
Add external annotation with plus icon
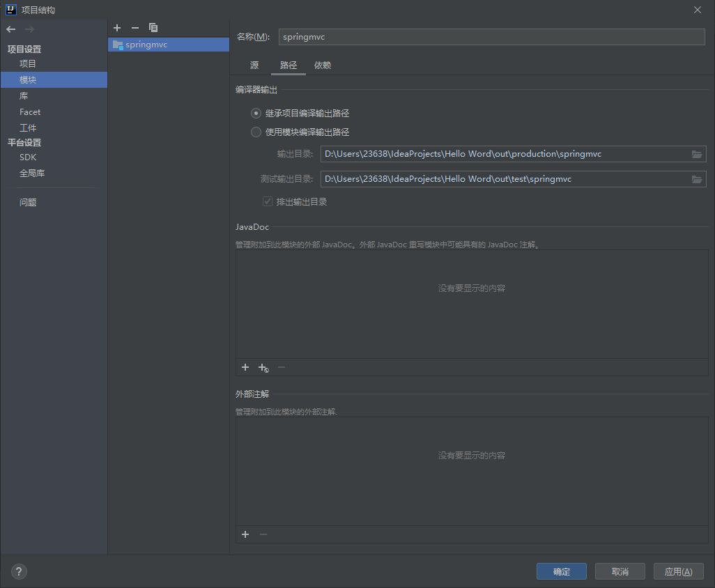pyautogui.click(x=245, y=534)
